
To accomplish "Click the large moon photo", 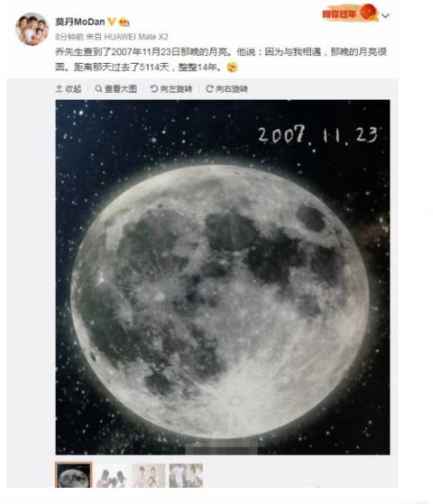I will 223,277.
